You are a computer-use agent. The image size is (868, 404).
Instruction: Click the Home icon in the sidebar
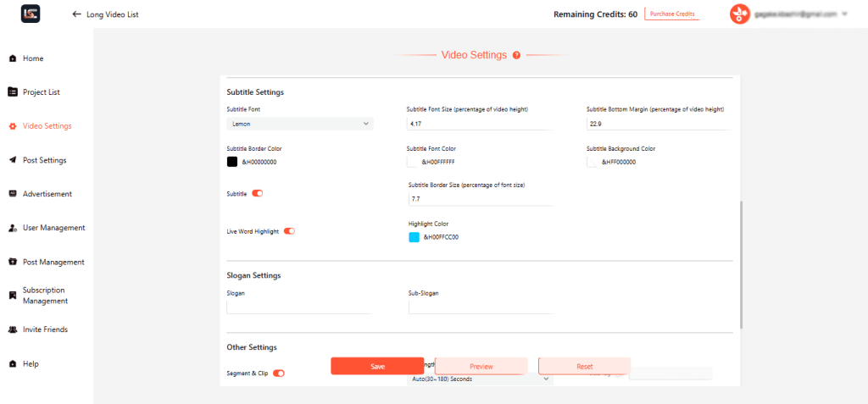tap(12, 58)
